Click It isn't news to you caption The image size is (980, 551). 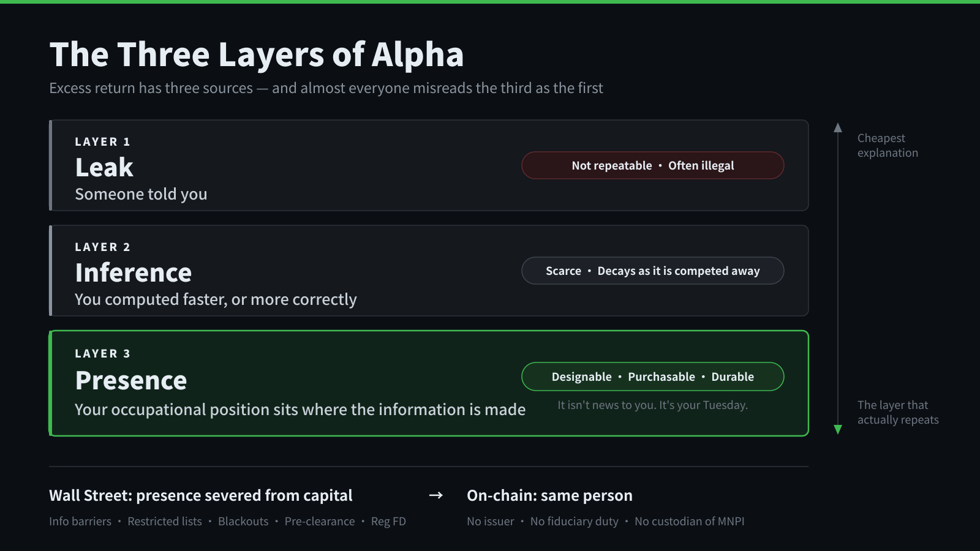(x=652, y=405)
